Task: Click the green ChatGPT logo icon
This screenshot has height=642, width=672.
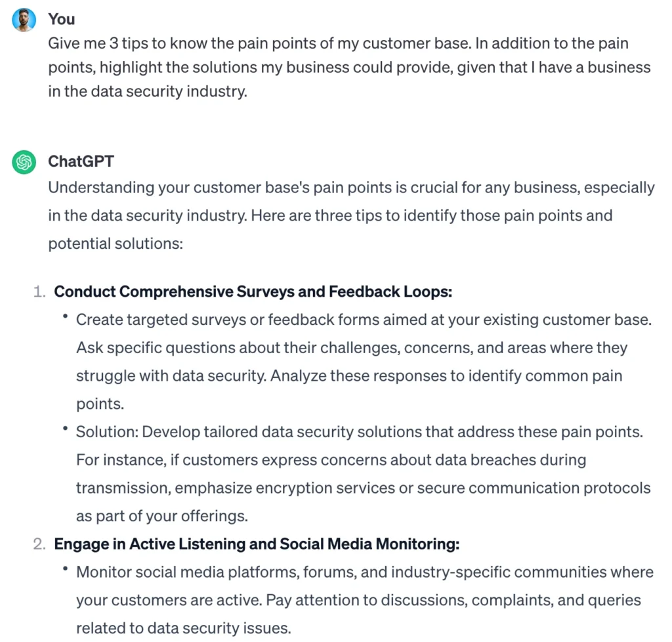Action: (24, 161)
